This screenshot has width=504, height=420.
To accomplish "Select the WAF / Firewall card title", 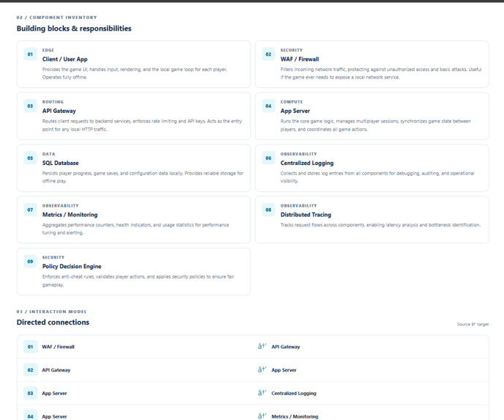I will click(x=300, y=59).
